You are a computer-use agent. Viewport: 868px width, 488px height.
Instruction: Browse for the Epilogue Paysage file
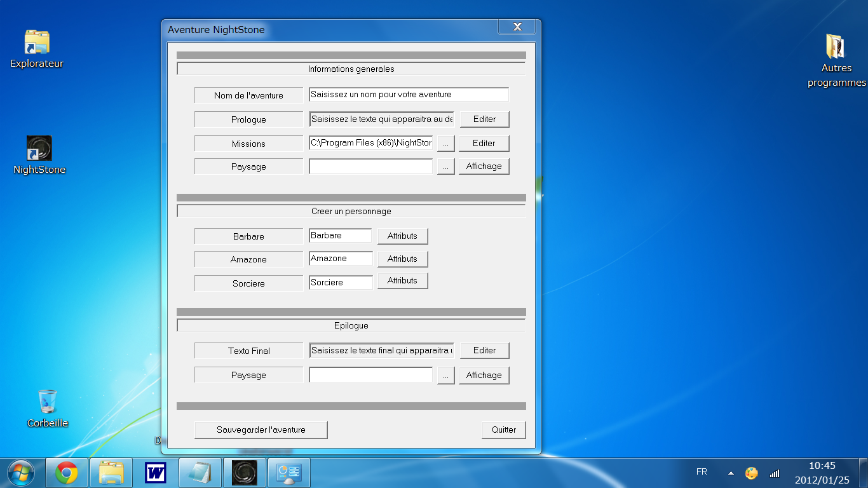click(445, 376)
